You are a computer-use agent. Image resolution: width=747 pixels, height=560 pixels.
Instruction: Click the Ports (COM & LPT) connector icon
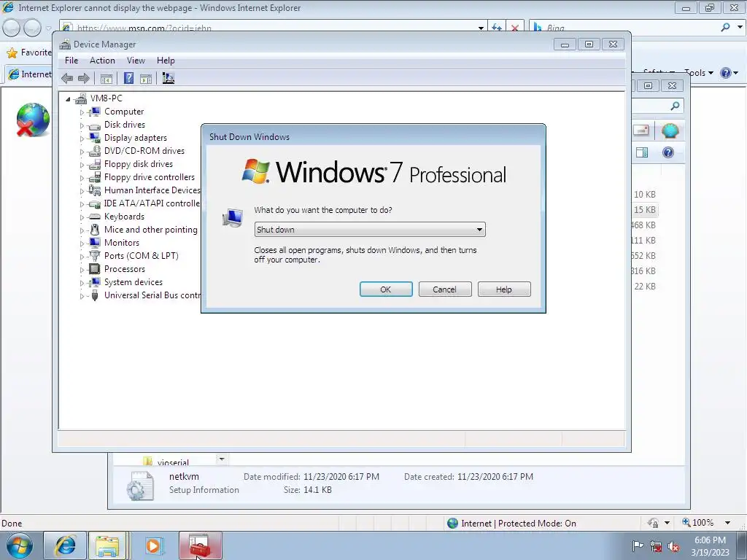click(x=94, y=256)
